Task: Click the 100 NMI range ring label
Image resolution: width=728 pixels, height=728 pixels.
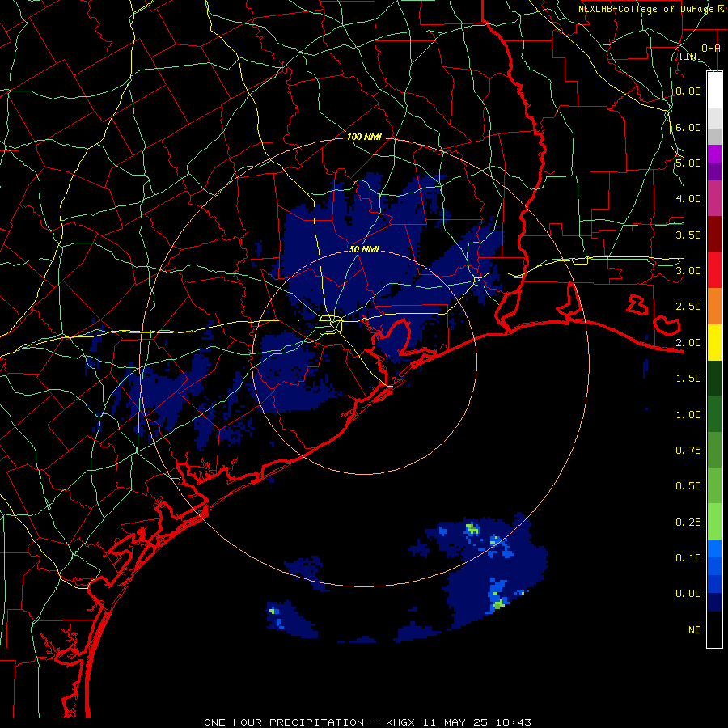Action: tap(364, 137)
